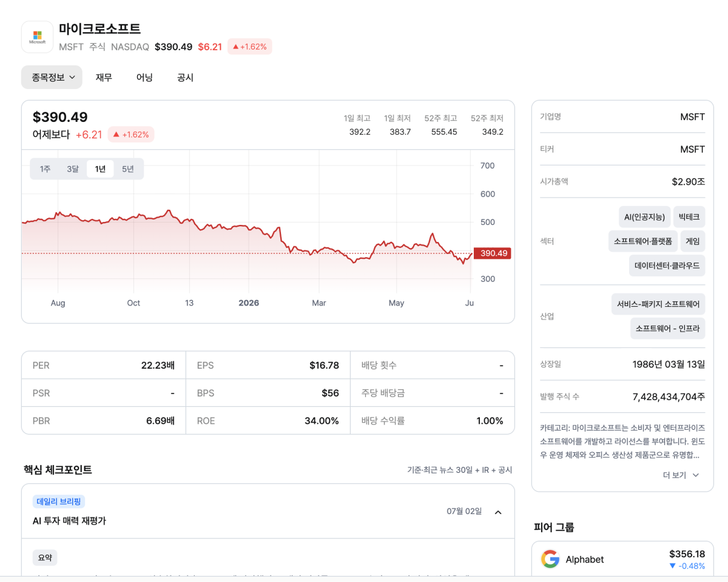
Task: Click the 핵심 체크포인트 section heading
Action: click(58, 470)
